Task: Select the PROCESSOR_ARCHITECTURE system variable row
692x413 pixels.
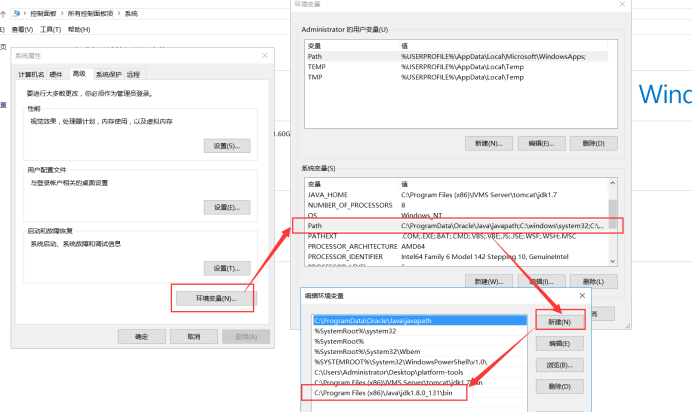Action: (x=456, y=246)
